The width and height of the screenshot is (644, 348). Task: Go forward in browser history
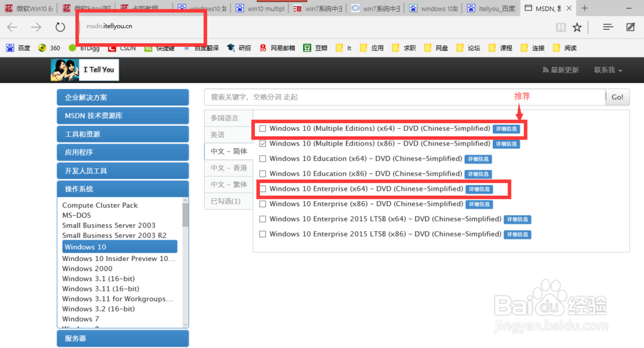[x=36, y=27]
